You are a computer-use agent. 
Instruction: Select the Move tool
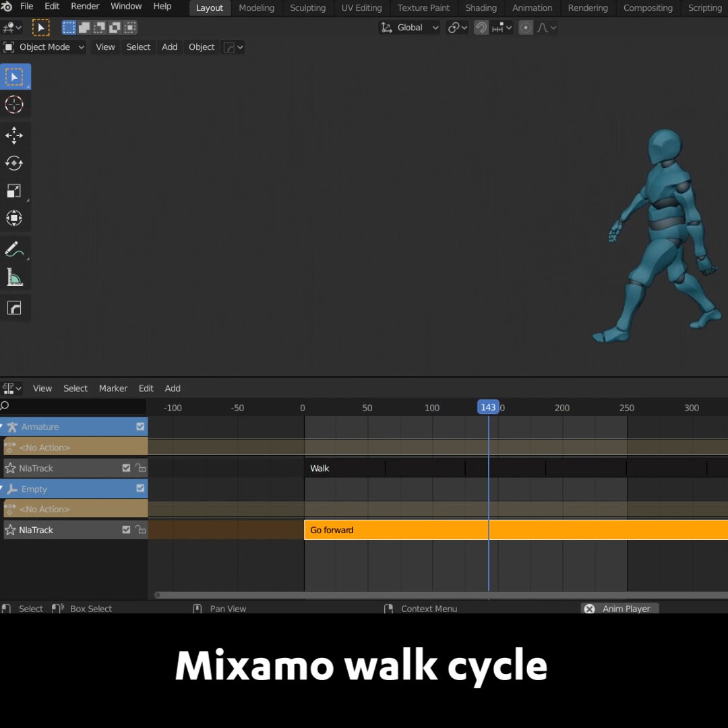(14, 135)
